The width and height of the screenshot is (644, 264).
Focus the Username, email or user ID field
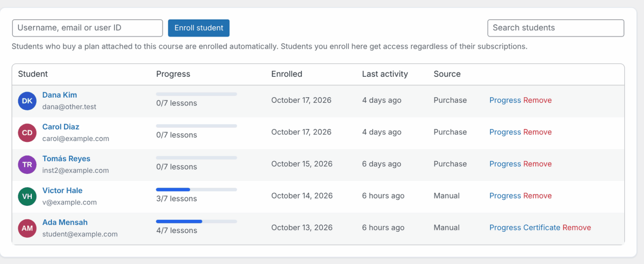pos(88,28)
